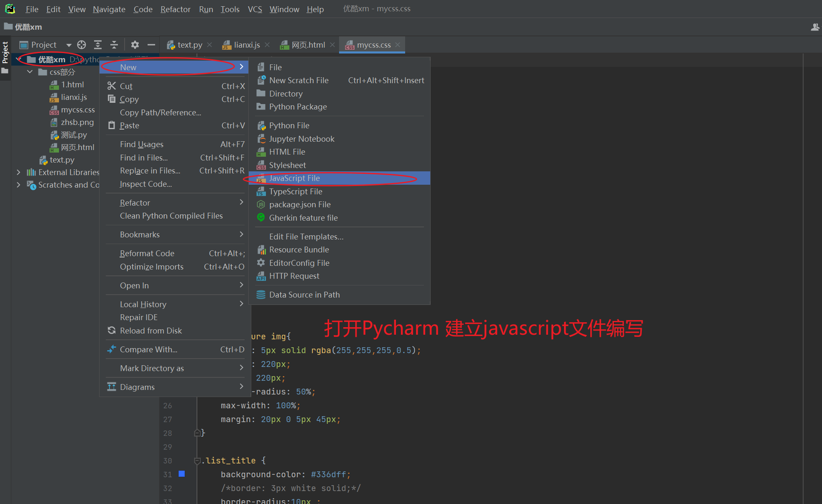Hide the Project panel with minus icon
The width and height of the screenshot is (822, 504).
coord(151,45)
